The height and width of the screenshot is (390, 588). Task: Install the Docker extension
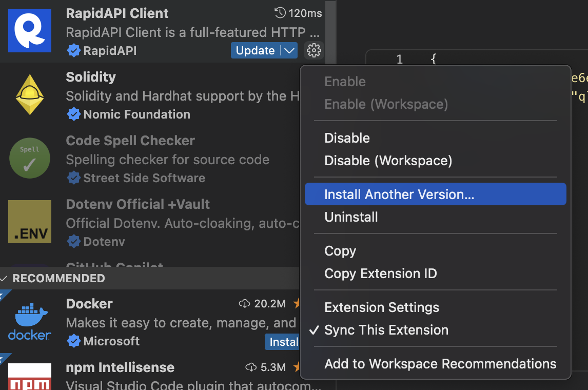coord(284,342)
